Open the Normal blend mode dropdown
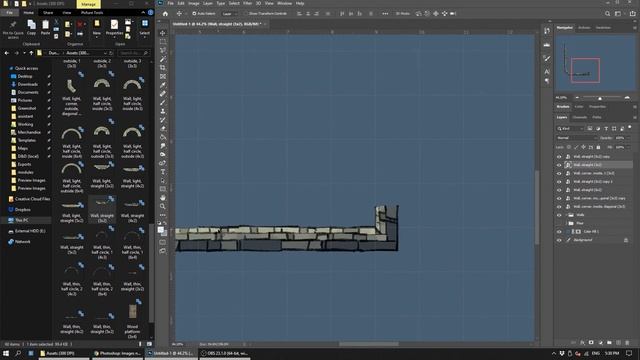Image resolution: width=640 pixels, height=360 pixels. (x=576, y=138)
